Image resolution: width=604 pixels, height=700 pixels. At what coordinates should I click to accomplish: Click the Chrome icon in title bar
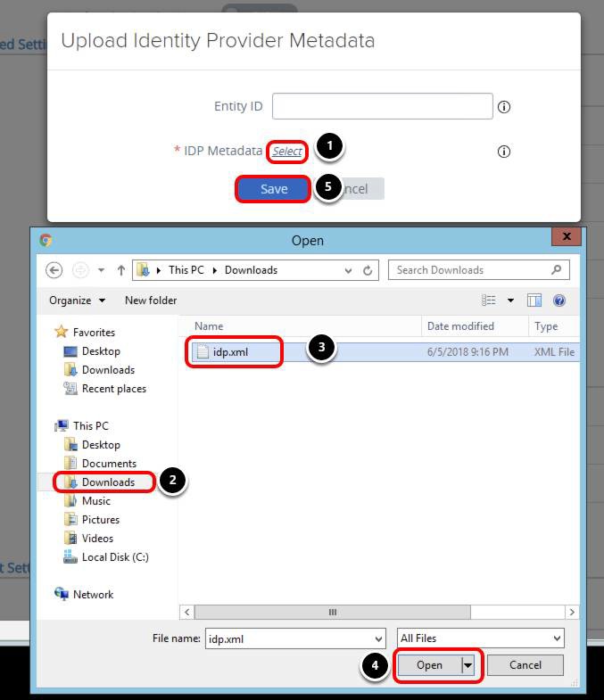(x=46, y=240)
